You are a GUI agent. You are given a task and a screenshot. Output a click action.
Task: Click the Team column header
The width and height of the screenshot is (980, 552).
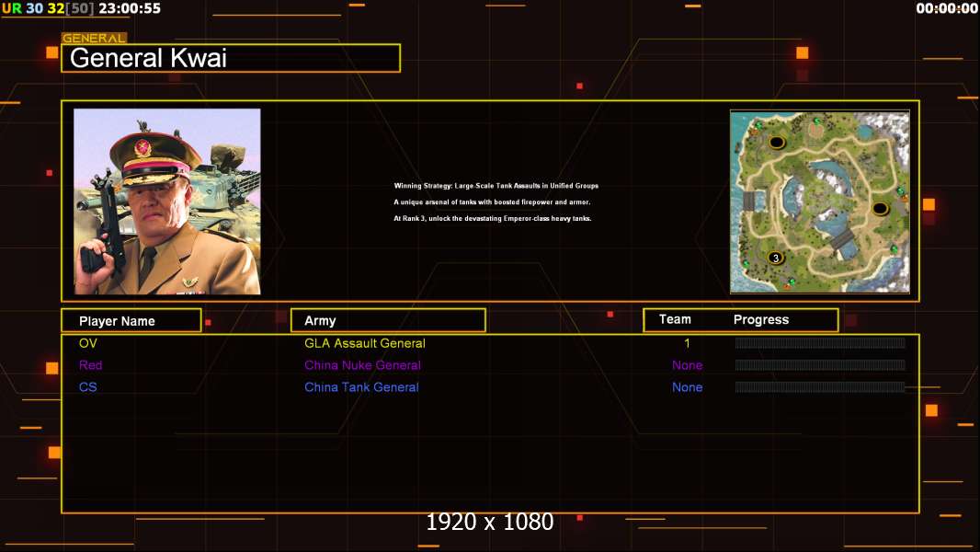click(x=675, y=319)
